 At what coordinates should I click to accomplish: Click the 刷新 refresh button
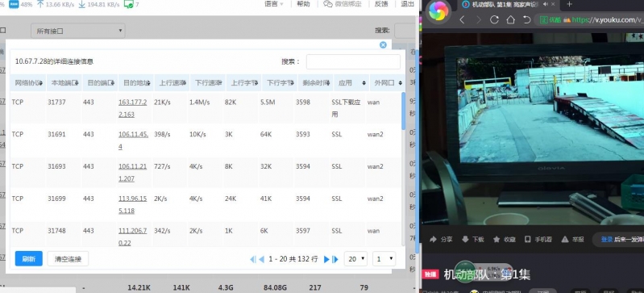[x=29, y=259]
